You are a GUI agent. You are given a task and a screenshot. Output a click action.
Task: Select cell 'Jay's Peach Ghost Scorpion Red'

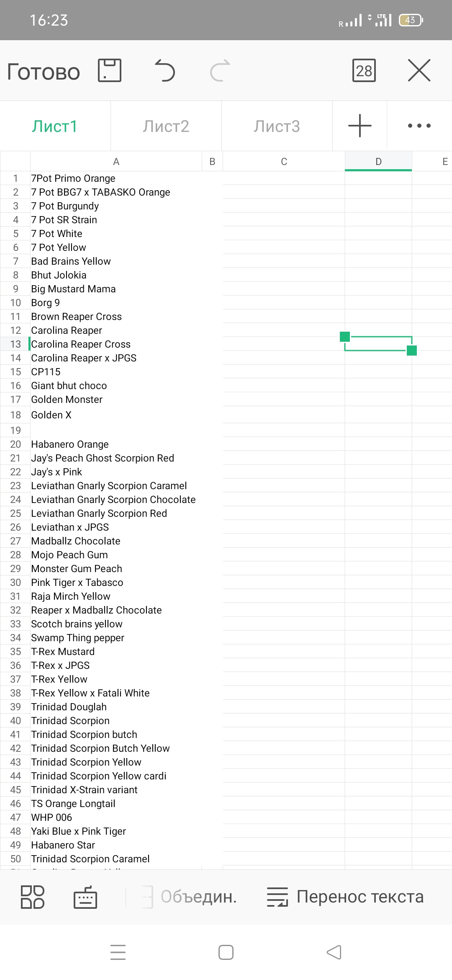coord(116,458)
